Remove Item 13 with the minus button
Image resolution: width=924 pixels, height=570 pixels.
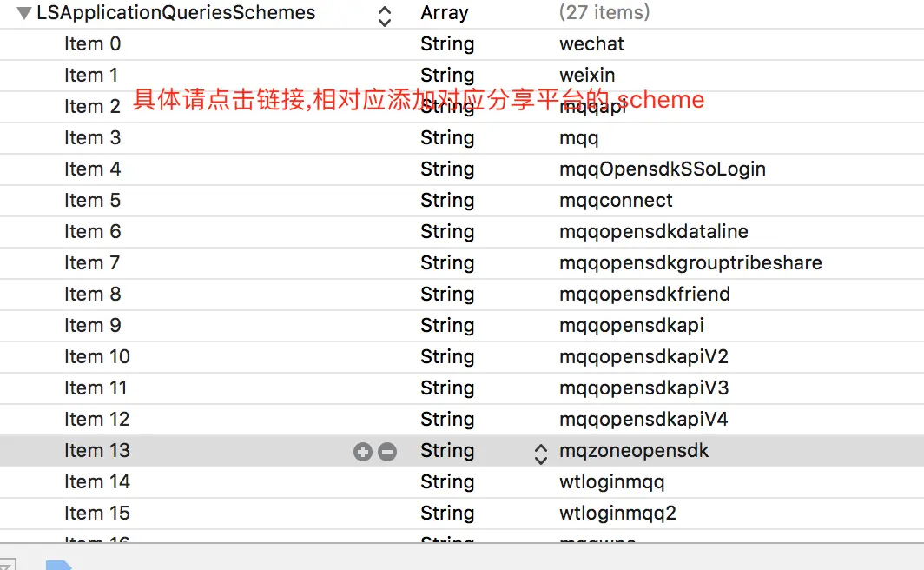(x=387, y=452)
